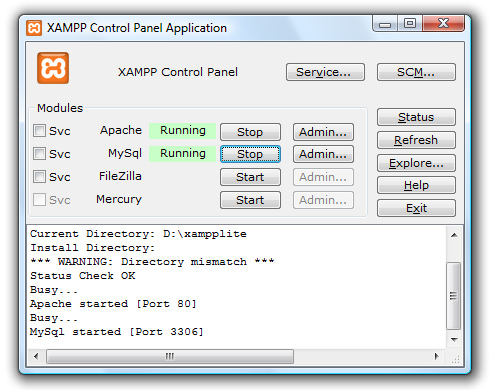Screen dimensions: 498x390
Task: Click the Apache Running status label
Action: coord(183,131)
